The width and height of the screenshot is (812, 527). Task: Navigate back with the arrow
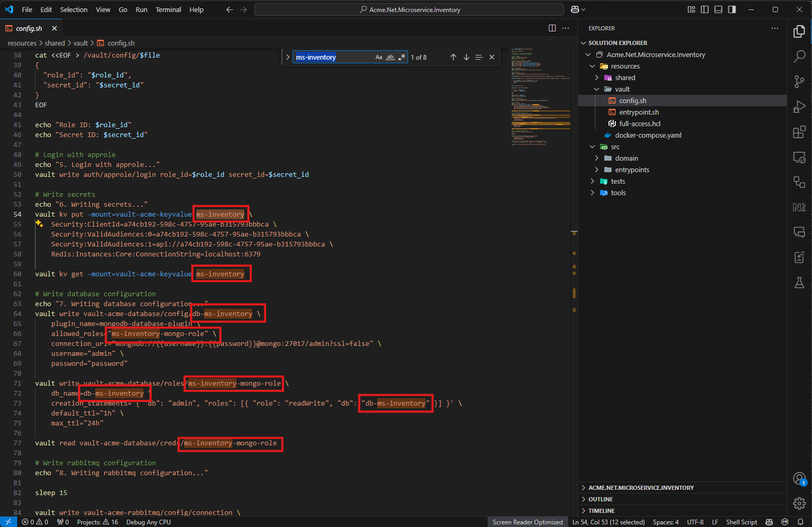coord(229,9)
